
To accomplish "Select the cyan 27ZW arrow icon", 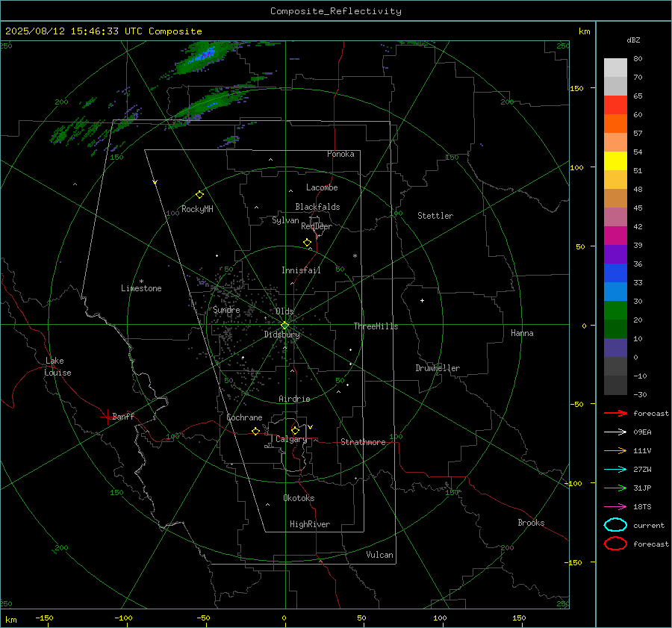I will tap(615, 470).
